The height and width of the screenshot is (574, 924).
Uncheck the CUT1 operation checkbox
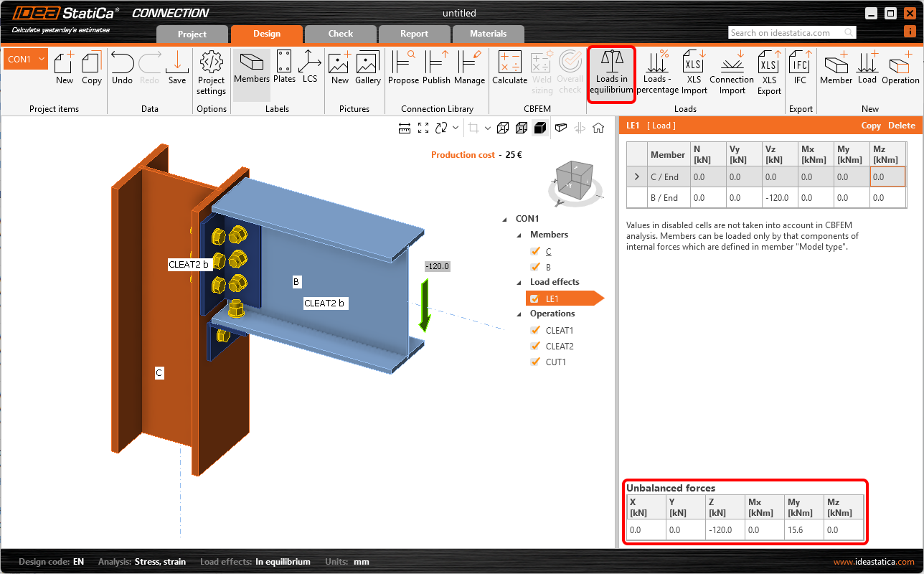[534, 362]
